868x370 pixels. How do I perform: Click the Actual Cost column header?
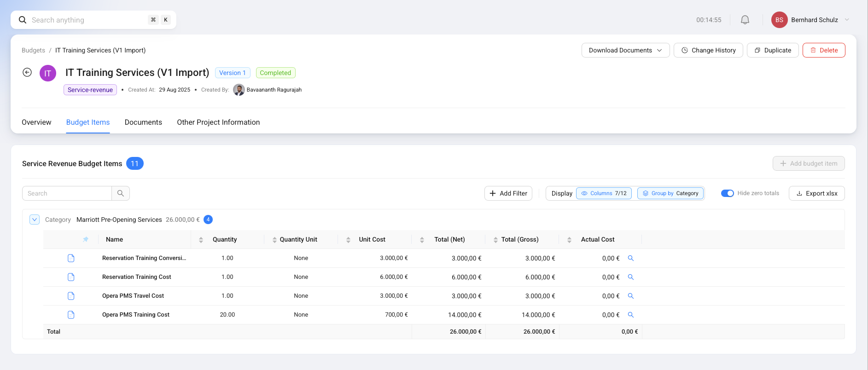598,239
